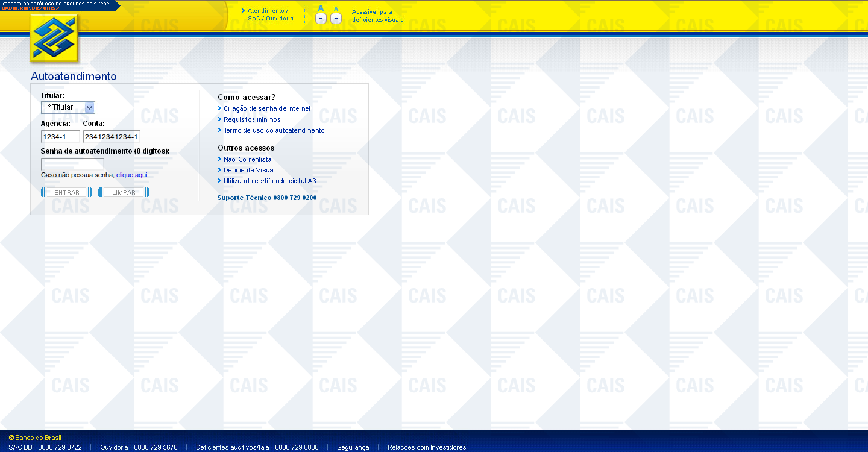Select Não-Correntista access link

pos(247,160)
